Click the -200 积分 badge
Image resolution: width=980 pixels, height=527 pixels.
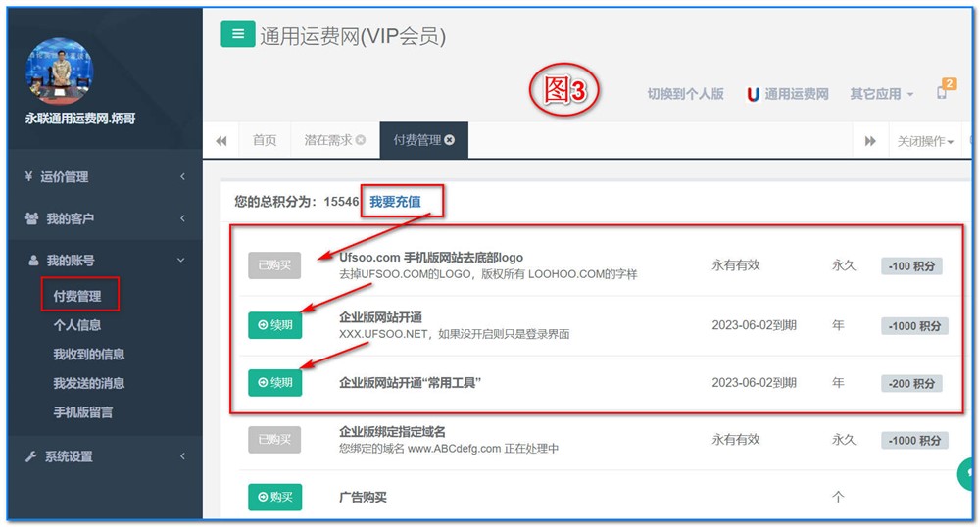click(x=911, y=383)
